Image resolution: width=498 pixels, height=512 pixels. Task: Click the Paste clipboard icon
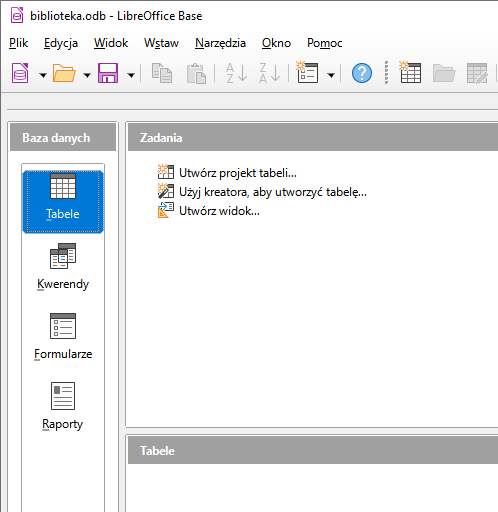[196, 73]
